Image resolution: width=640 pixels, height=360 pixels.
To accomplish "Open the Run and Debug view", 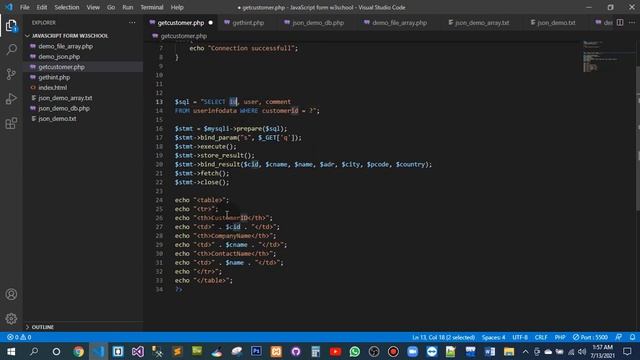I will click(11, 98).
